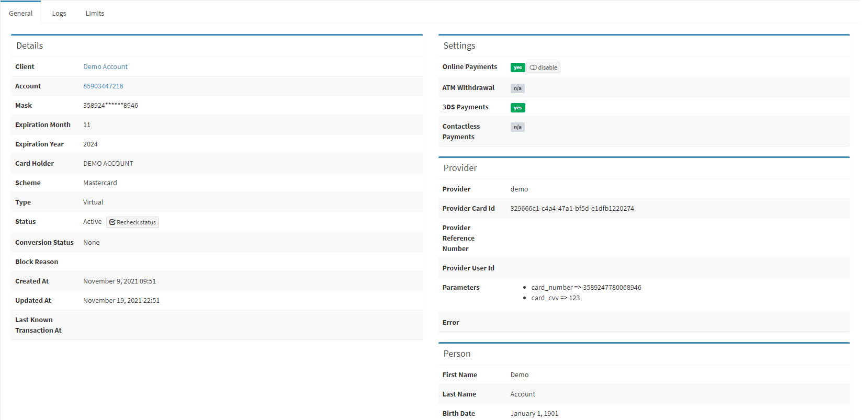Click the Settings panel heading
The height and width of the screenshot is (420, 868).
tap(459, 46)
